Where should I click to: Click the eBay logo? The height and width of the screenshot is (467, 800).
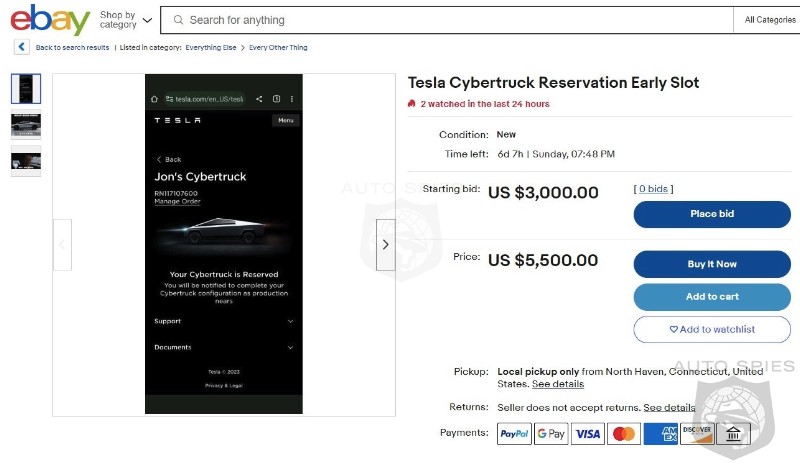click(x=50, y=19)
